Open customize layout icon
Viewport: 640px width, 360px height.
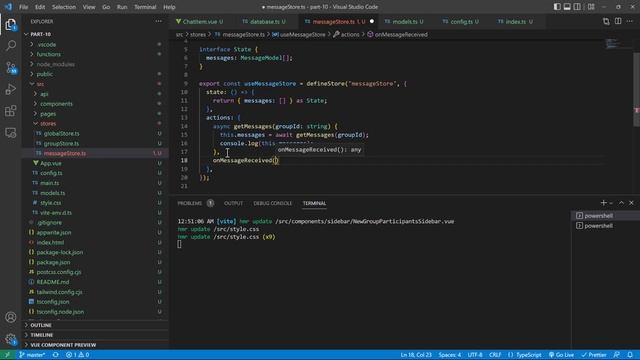point(591,7)
